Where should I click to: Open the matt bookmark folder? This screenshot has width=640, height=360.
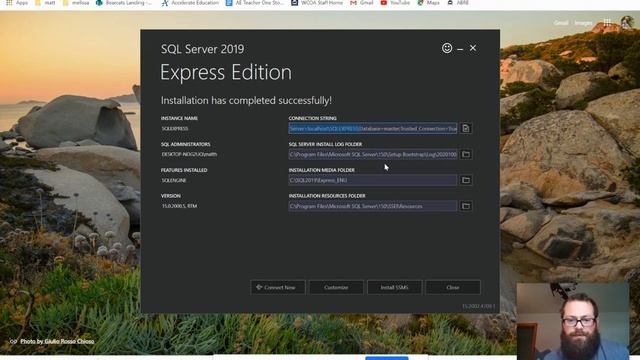pyautogui.click(x=45, y=3)
